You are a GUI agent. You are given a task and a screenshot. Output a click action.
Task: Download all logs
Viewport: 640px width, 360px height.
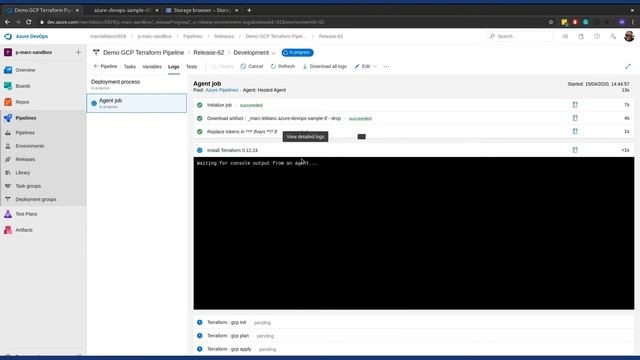[324, 66]
